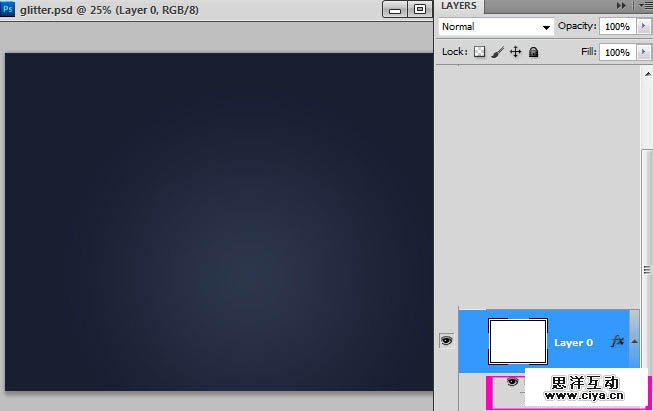Collapse the panel using double-arrow icon
The width and height of the screenshot is (653, 411).
621,6
